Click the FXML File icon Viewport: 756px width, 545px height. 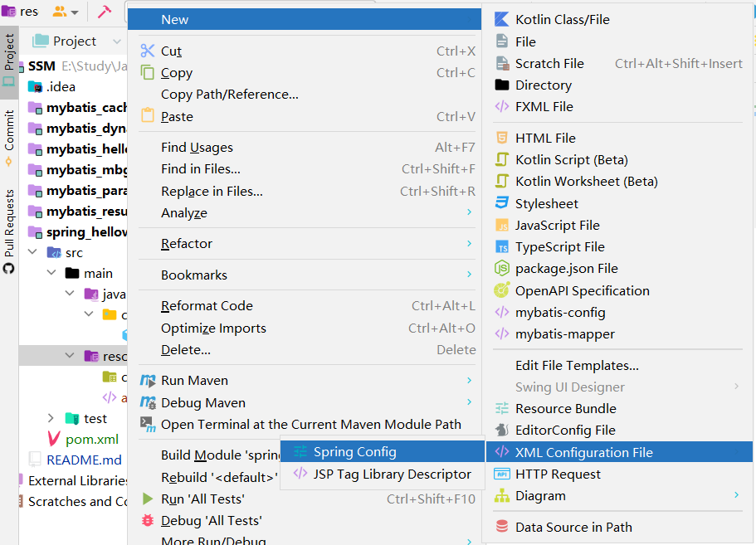(x=502, y=106)
